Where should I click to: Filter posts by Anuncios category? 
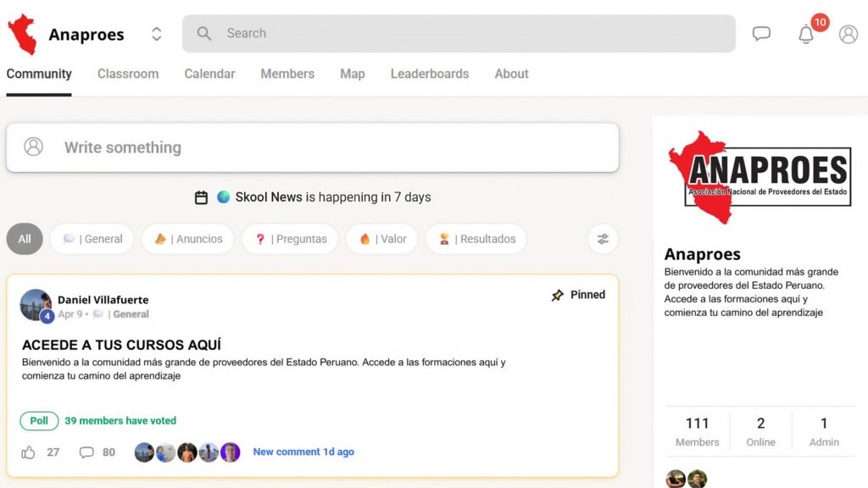click(x=187, y=239)
